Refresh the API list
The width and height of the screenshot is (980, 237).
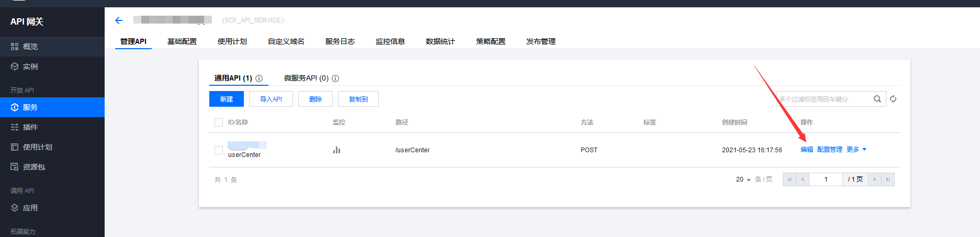pyautogui.click(x=893, y=99)
